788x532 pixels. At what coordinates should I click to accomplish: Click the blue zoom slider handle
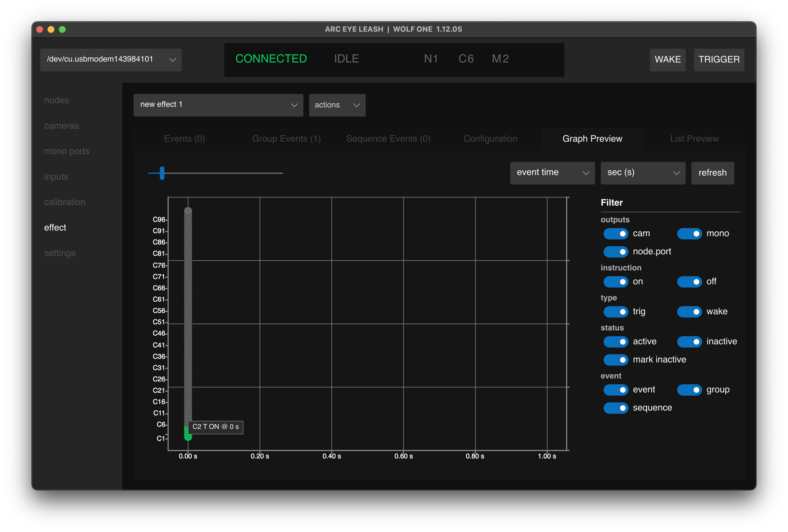(162, 173)
